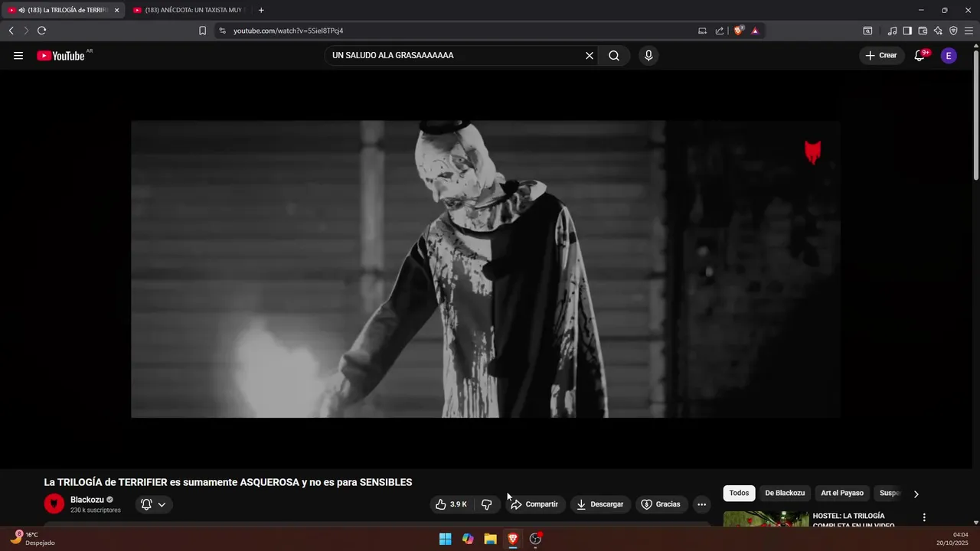Image resolution: width=980 pixels, height=551 pixels.
Task: Clear the search box with the X
Action: tap(590, 55)
